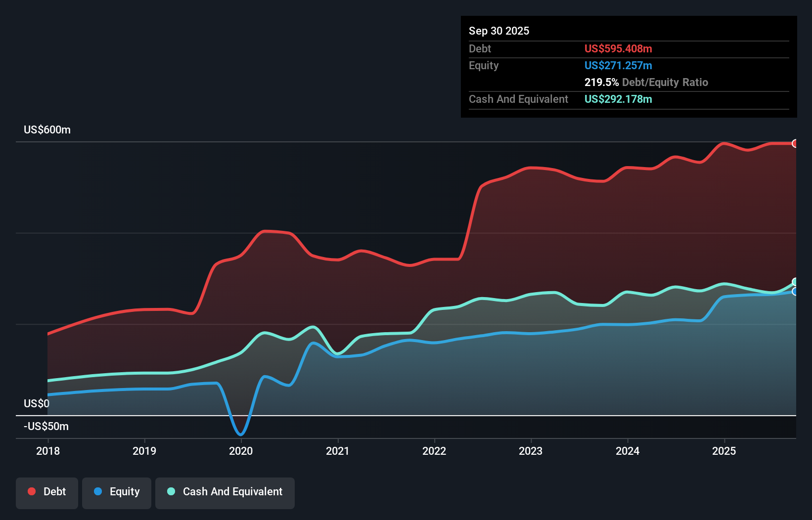
Task: Toggle visibility of the Equity series
Action: (117, 492)
